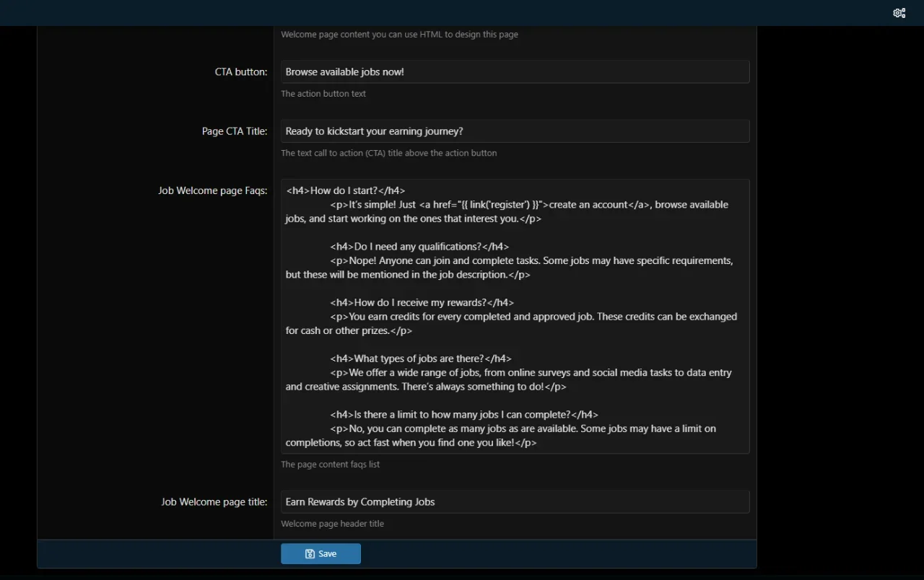This screenshot has width=924, height=580.
Task: Open the gear settings icon in top bar
Action: point(899,13)
